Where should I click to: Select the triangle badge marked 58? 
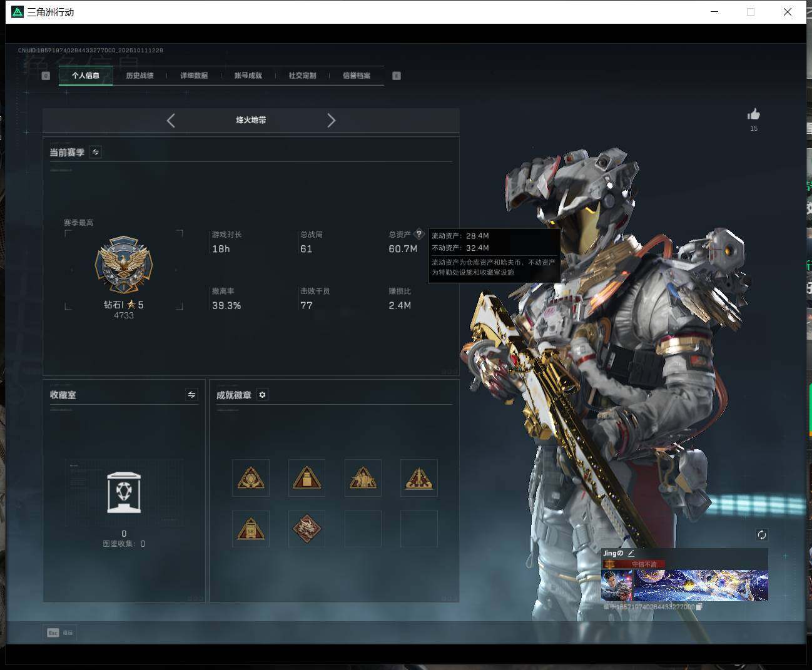(251, 529)
